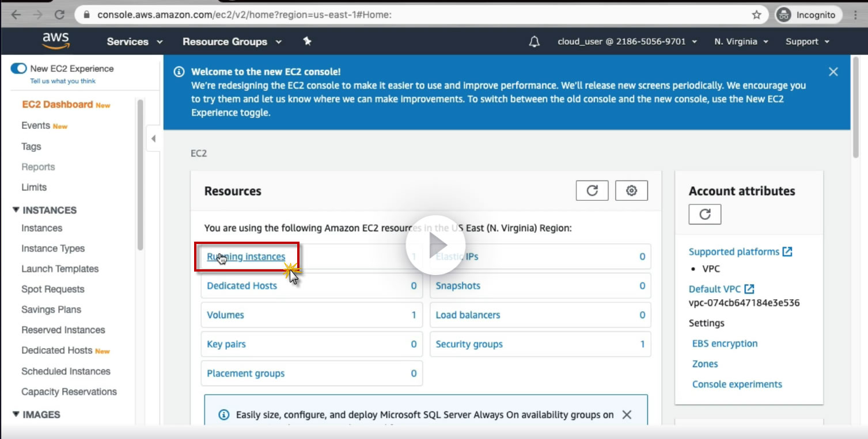Screen dimensions: 868x439
Task: Open the browser three-dot menu
Action: [x=856, y=15]
